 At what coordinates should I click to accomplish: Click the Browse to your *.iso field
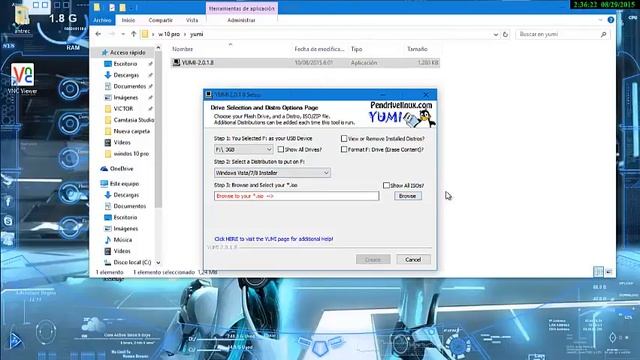pos(296,196)
